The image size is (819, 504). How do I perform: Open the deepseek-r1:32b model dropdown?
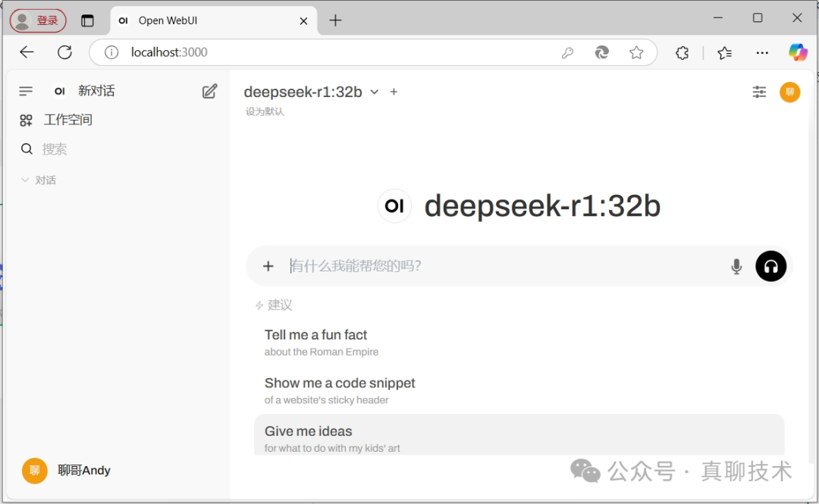click(307, 91)
